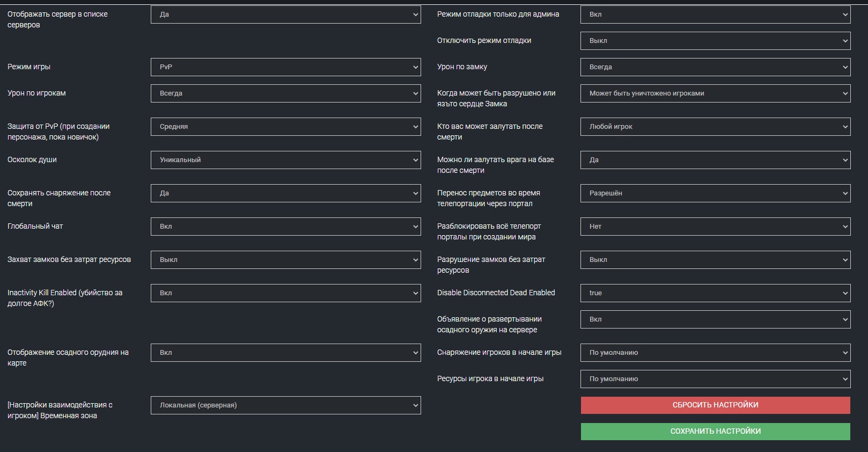This screenshot has width=868, height=452.
Task: Open 'Перенос предметов' dropdown set to Разрешён
Action: point(715,193)
